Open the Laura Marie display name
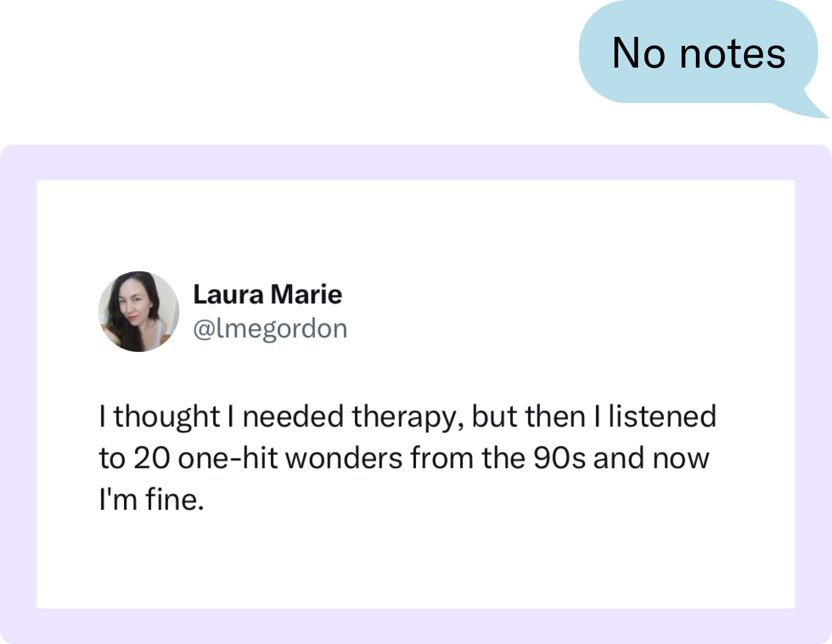 coord(267,294)
